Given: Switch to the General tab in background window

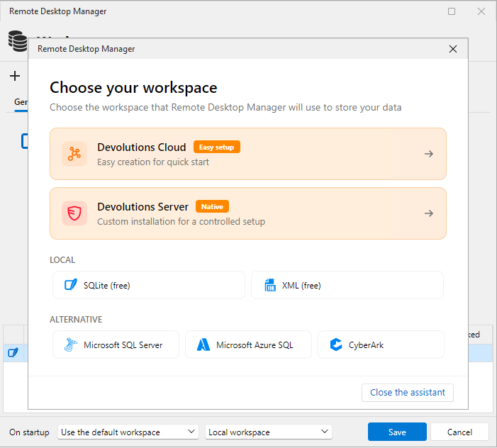Looking at the screenshot, I should tap(21, 102).
